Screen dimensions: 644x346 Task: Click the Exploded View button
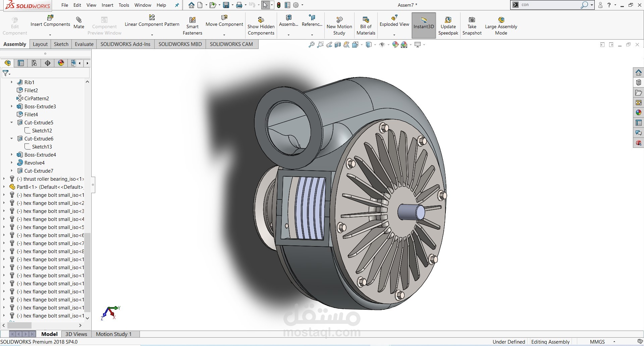tap(394, 21)
